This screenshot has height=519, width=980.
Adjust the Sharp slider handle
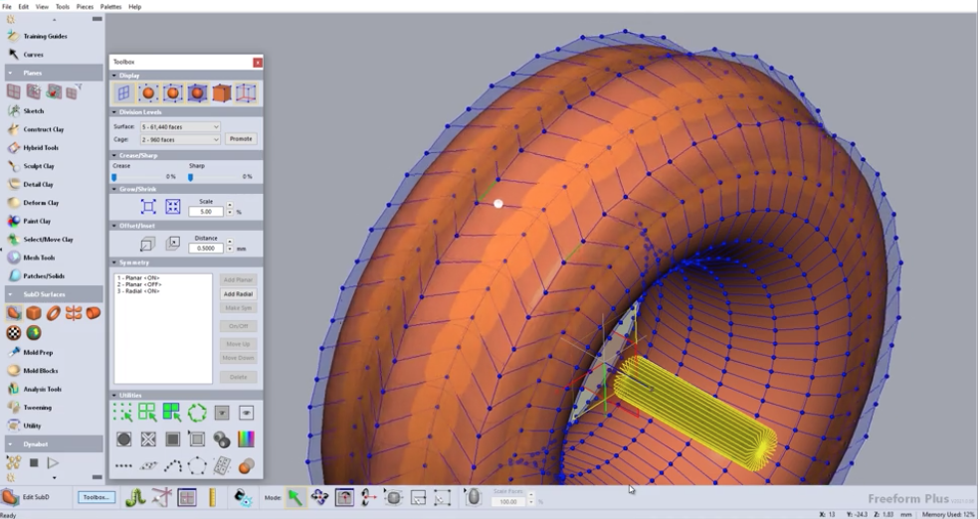[x=191, y=177]
